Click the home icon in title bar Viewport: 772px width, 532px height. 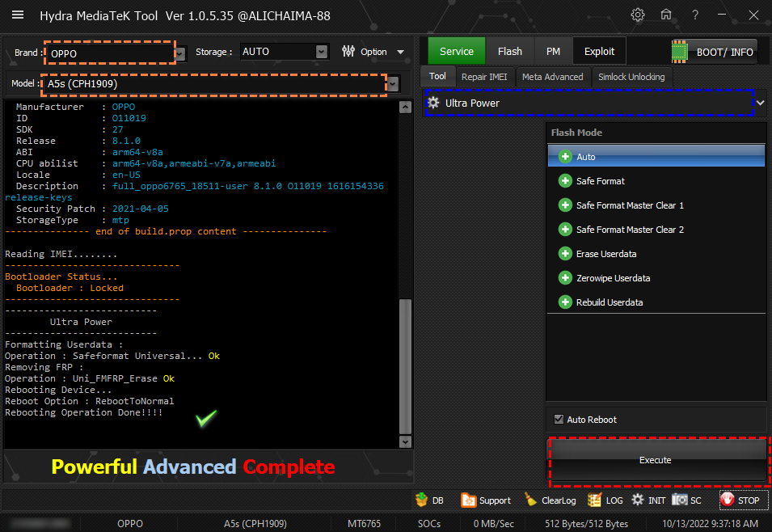(x=665, y=15)
